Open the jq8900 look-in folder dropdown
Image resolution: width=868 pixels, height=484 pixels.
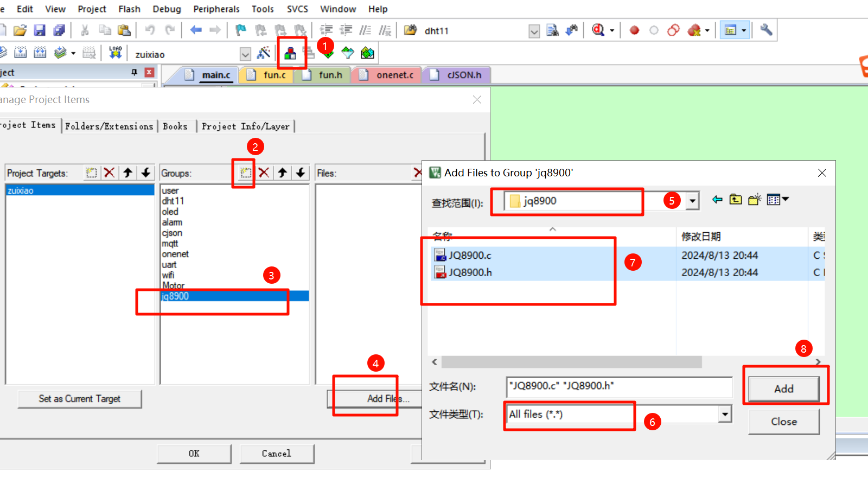click(692, 201)
